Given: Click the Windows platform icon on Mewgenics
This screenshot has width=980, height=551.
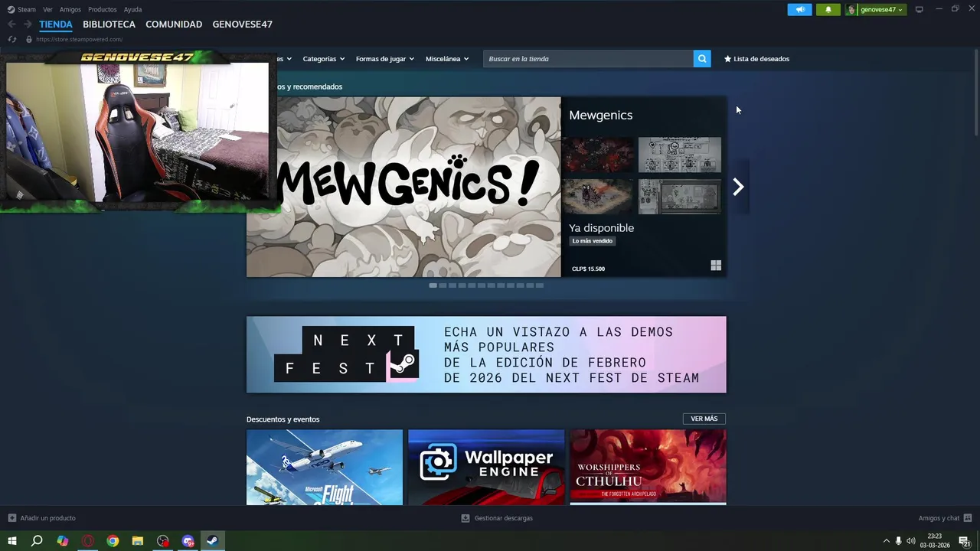Looking at the screenshot, I should tap(716, 266).
